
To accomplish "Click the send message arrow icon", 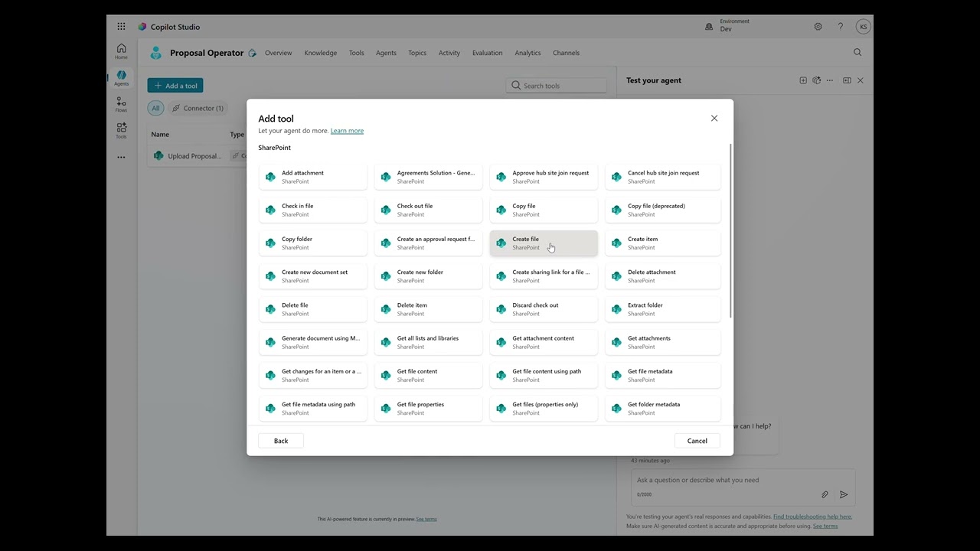I will (x=844, y=495).
